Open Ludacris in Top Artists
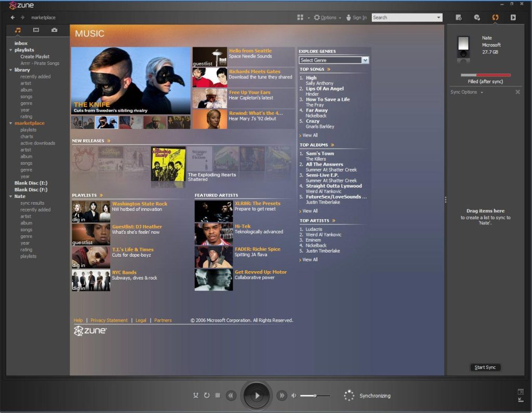 (314, 229)
